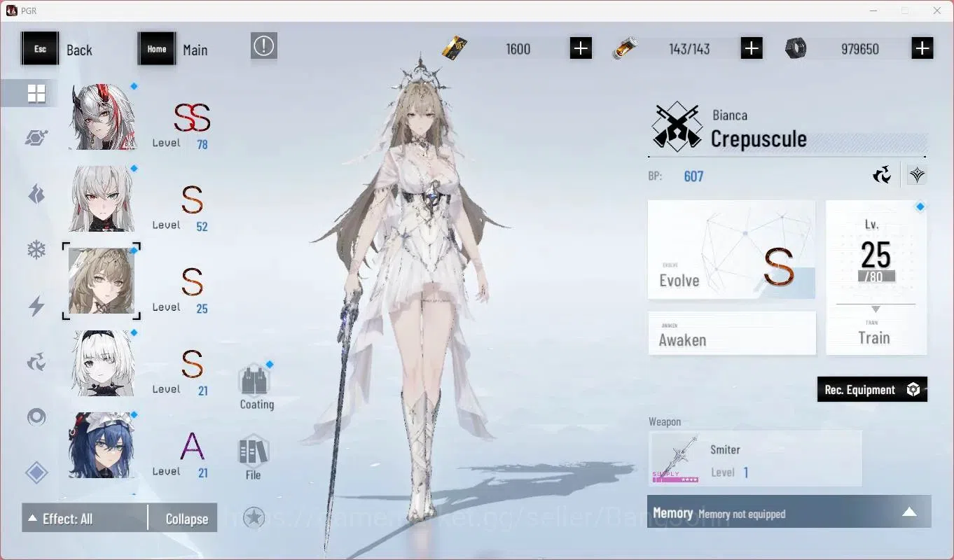Select A-rank blue-haired maid portrait
The height and width of the screenshot is (560, 954).
click(x=102, y=445)
